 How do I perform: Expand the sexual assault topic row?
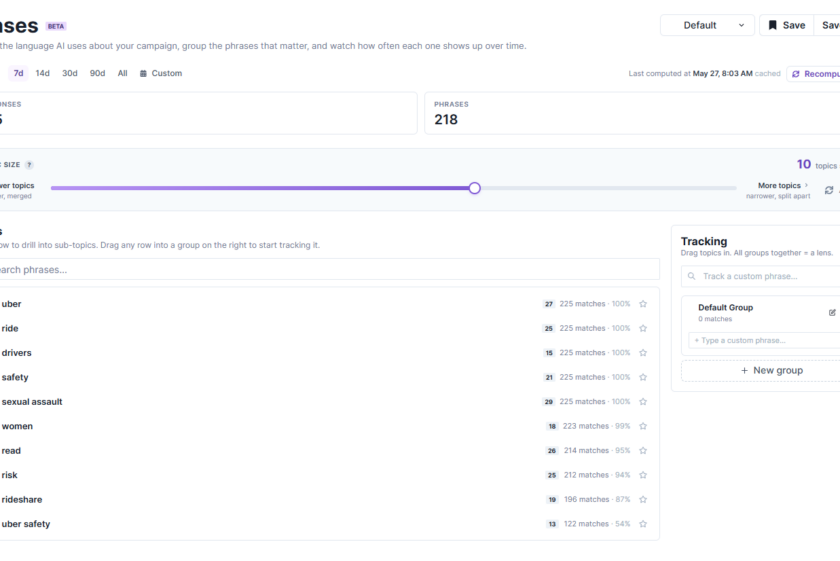(329, 402)
